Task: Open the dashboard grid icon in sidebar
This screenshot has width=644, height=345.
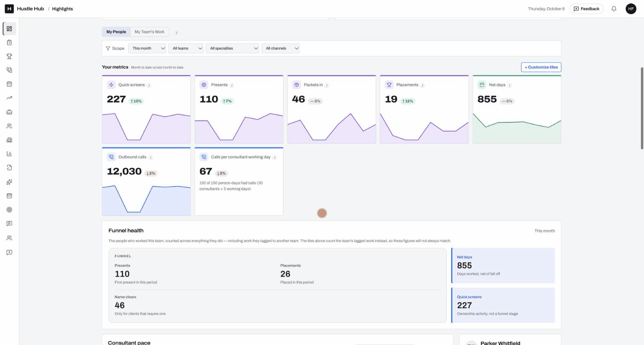Action: (9, 29)
